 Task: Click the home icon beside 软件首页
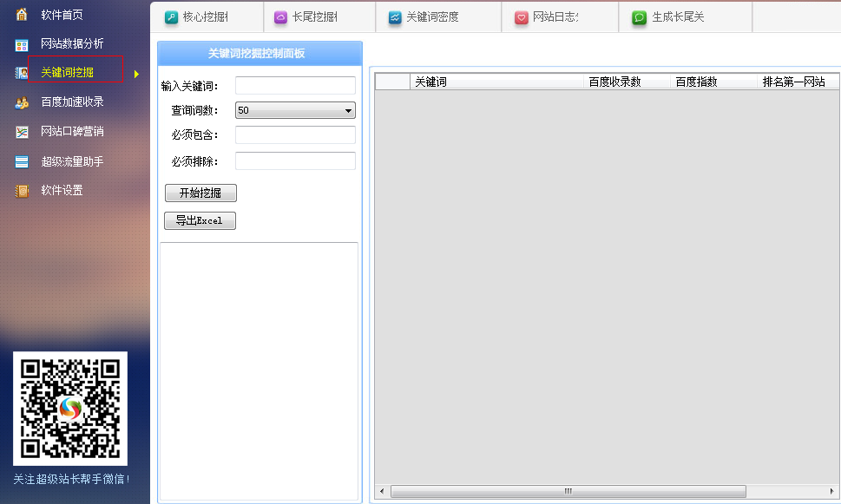coord(22,15)
